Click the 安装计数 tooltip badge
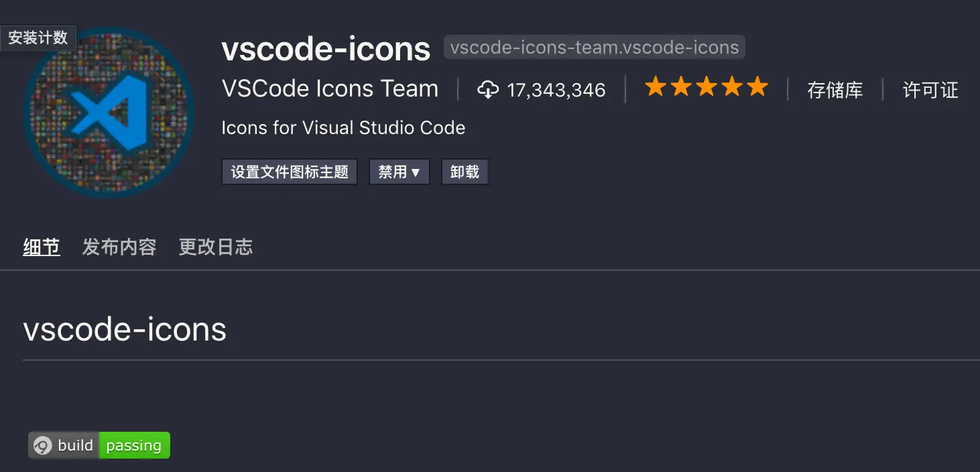 click(38, 38)
